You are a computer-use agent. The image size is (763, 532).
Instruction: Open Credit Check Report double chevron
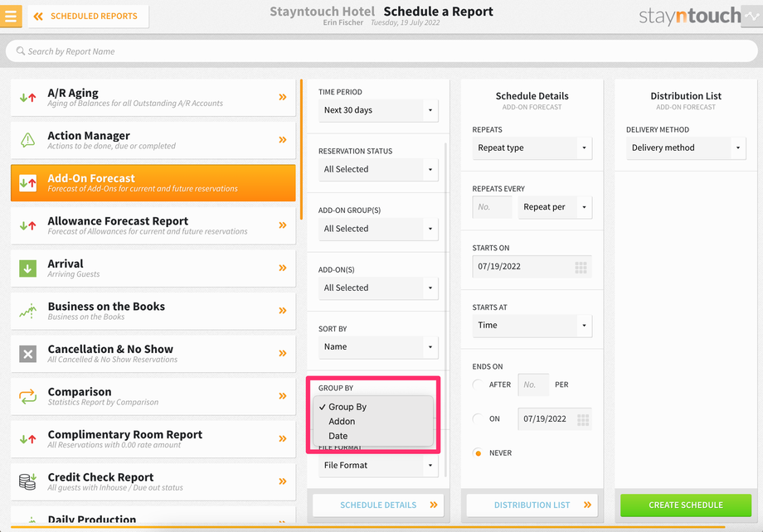click(x=283, y=481)
